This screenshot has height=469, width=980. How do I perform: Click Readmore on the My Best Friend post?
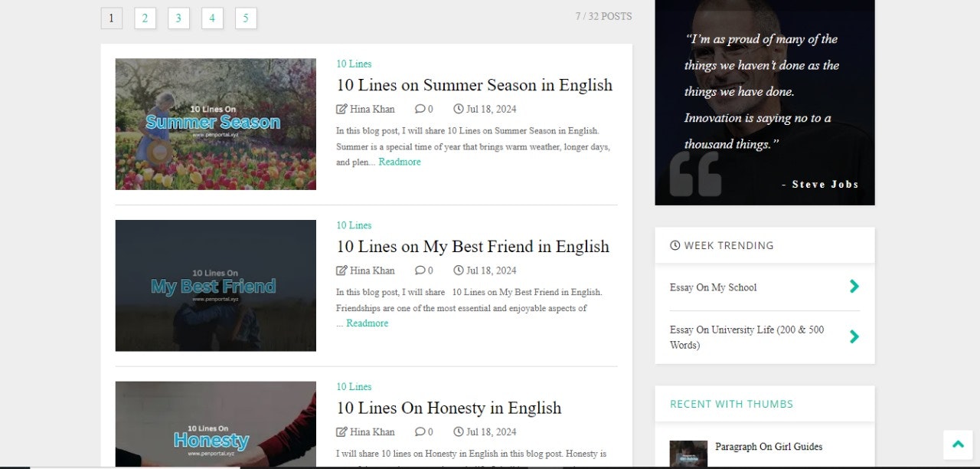pyautogui.click(x=367, y=323)
